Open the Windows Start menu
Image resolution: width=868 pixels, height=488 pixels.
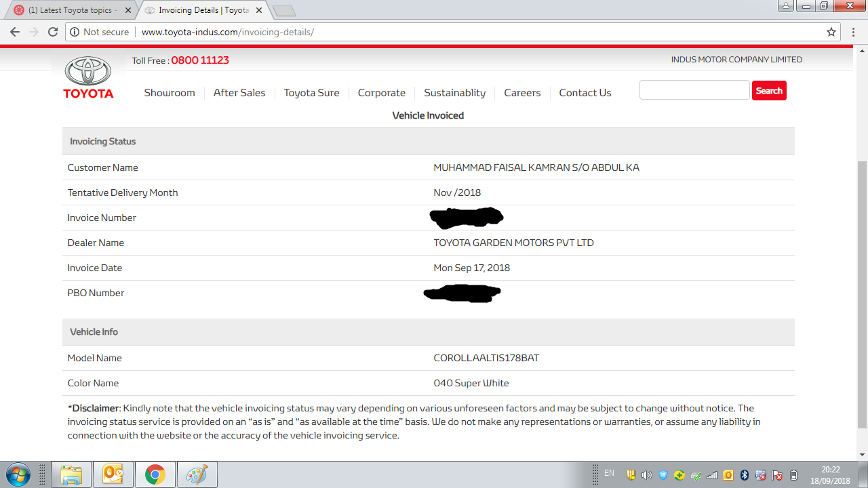pyautogui.click(x=18, y=474)
